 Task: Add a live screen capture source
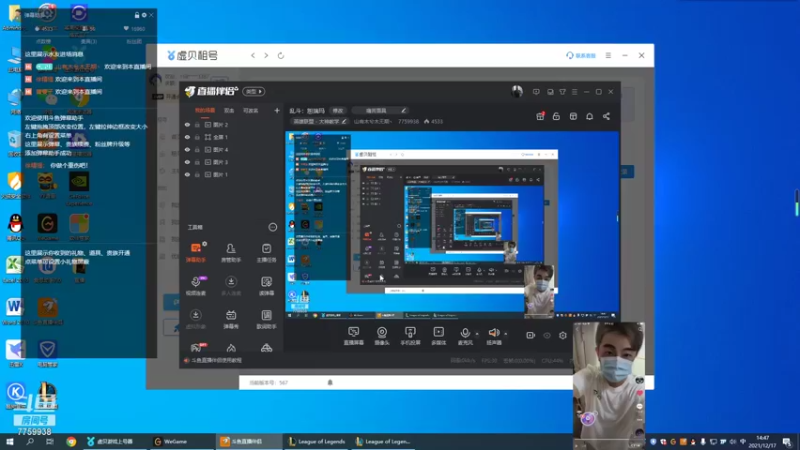pos(354,336)
